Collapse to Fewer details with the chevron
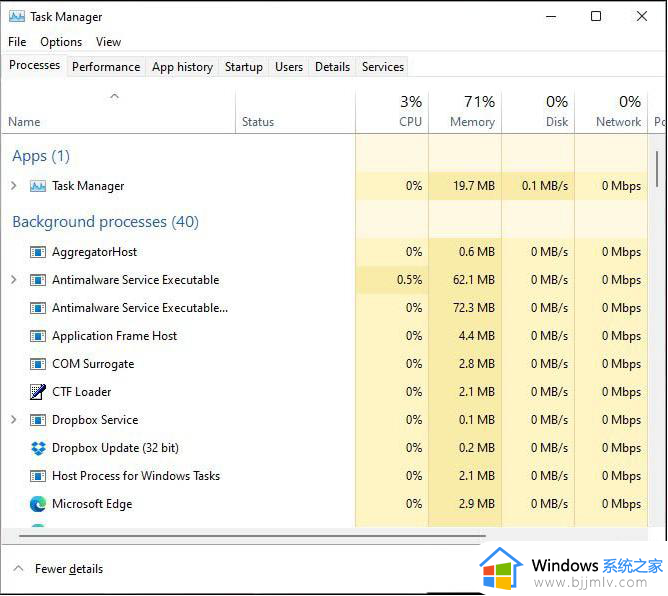The width and height of the screenshot is (668, 596). (x=18, y=568)
